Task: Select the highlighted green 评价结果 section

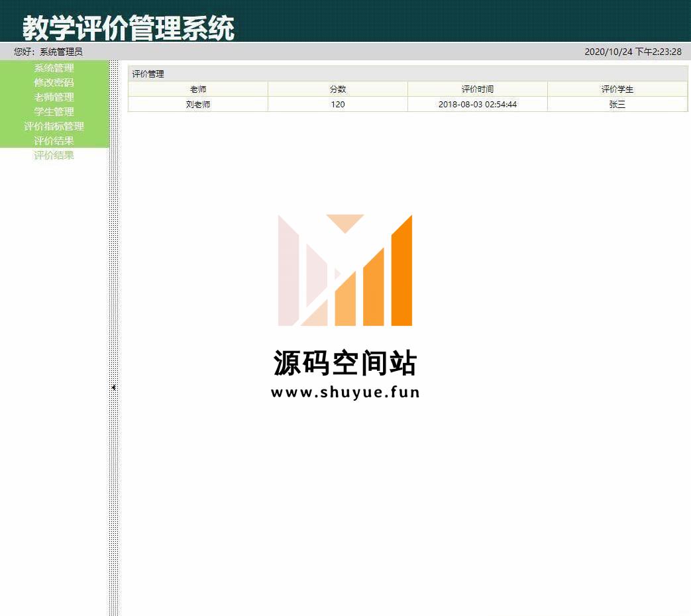Action: 54,140
